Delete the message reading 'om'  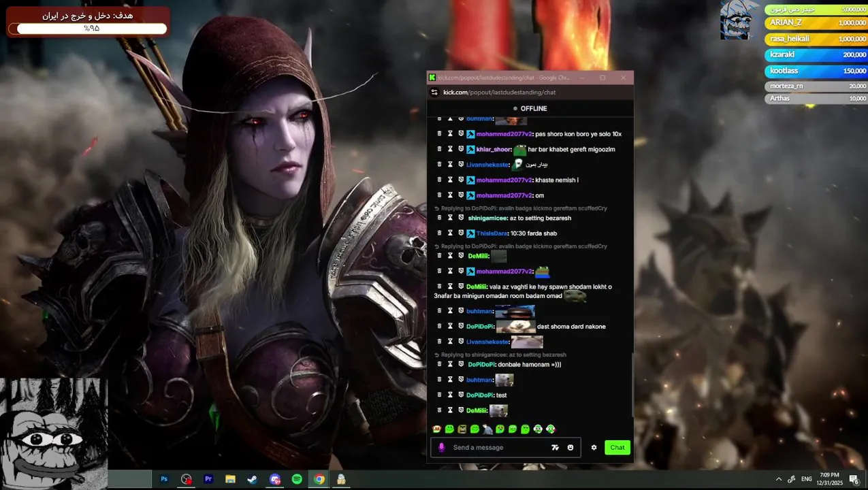[439, 195]
